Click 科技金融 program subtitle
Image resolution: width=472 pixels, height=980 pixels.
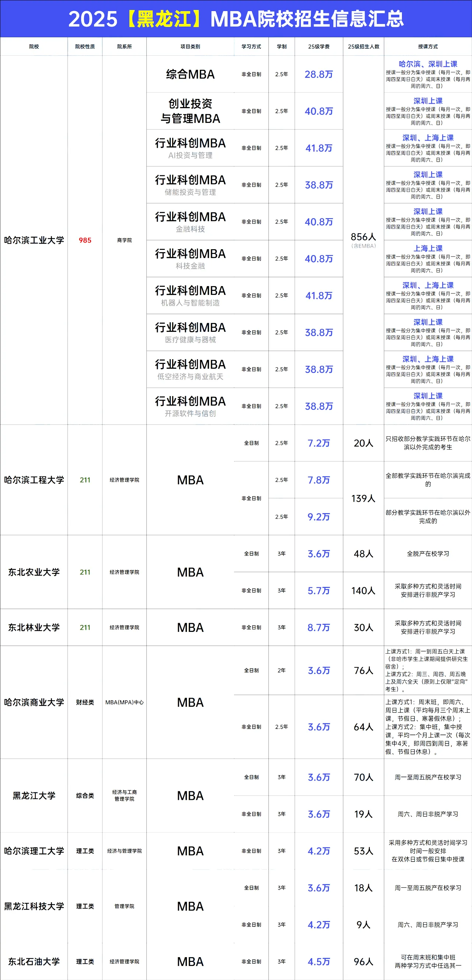(x=190, y=266)
